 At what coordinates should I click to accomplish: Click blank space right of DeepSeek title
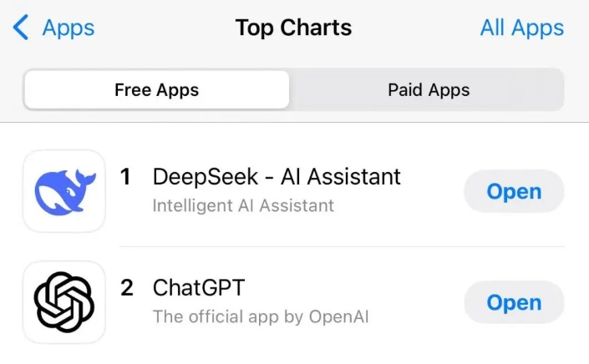click(x=430, y=178)
